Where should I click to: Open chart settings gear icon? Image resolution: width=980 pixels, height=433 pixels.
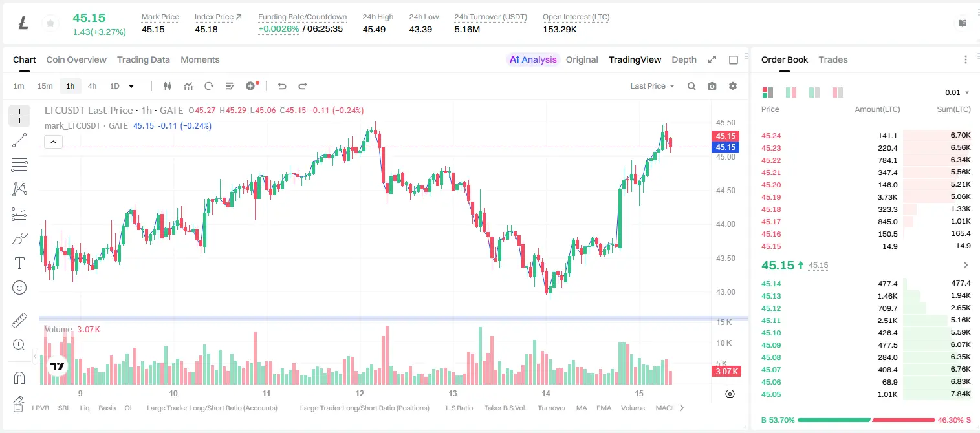pos(733,86)
